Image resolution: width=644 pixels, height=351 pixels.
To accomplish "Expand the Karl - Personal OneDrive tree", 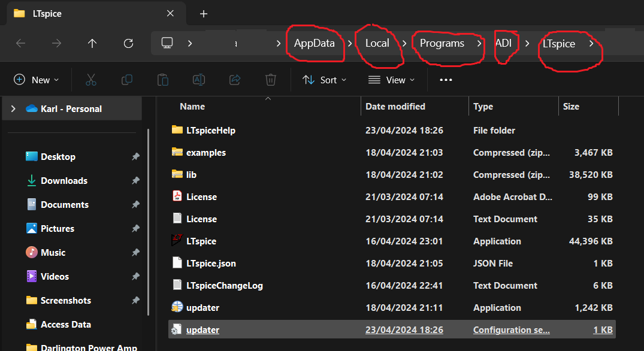I will click(13, 108).
